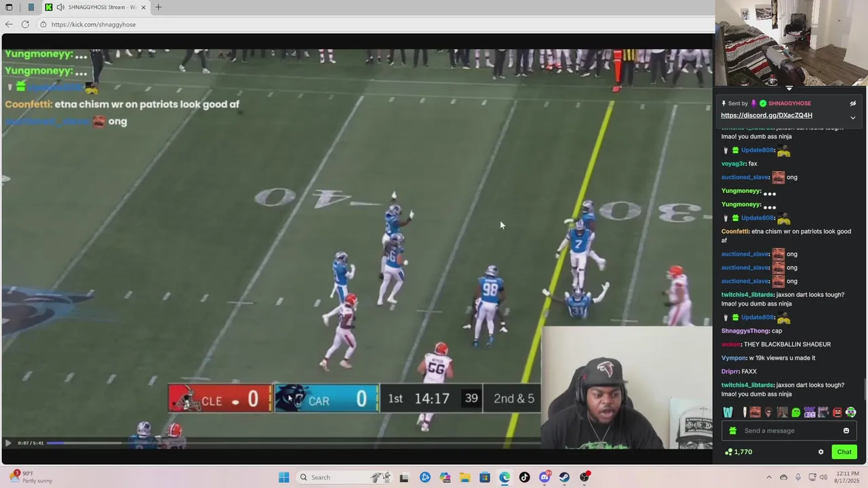Click the pushpin icon beside Sent by
The width and height of the screenshot is (868, 488).
tap(724, 104)
